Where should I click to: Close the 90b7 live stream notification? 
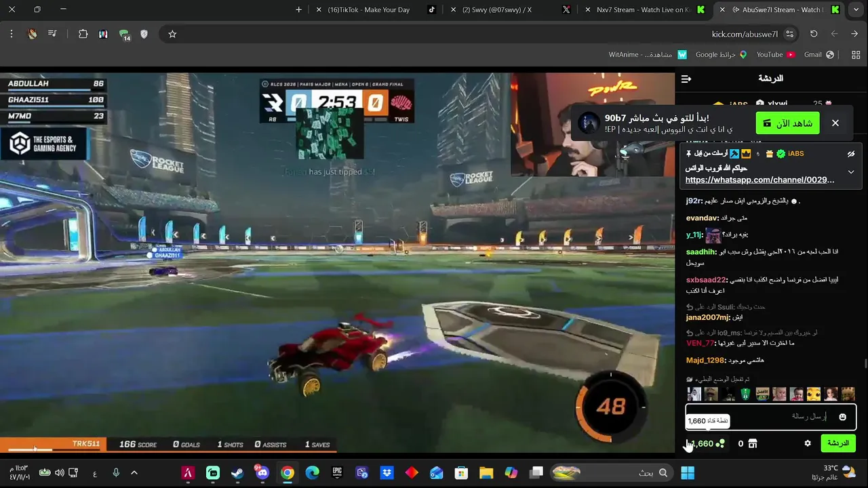[x=835, y=123]
